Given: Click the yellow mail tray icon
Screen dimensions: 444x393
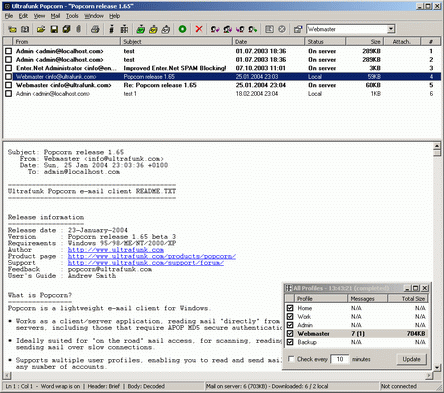Looking at the screenshot, I should point(153,29).
